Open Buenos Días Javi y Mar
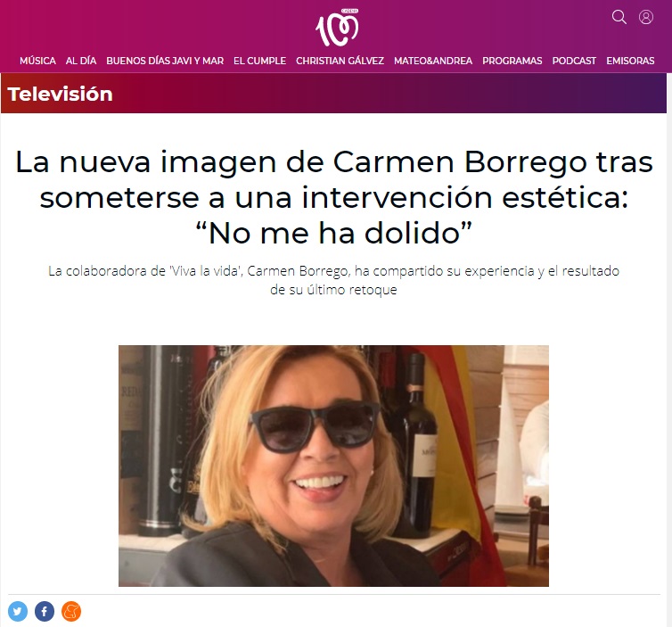This screenshot has width=672, height=627. 165,61
